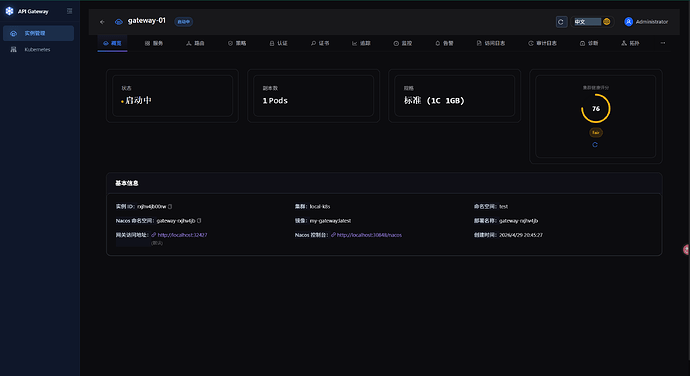Click the Administrator avatar icon
The height and width of the screenshot is (376, 690).
tap(628, 22)
